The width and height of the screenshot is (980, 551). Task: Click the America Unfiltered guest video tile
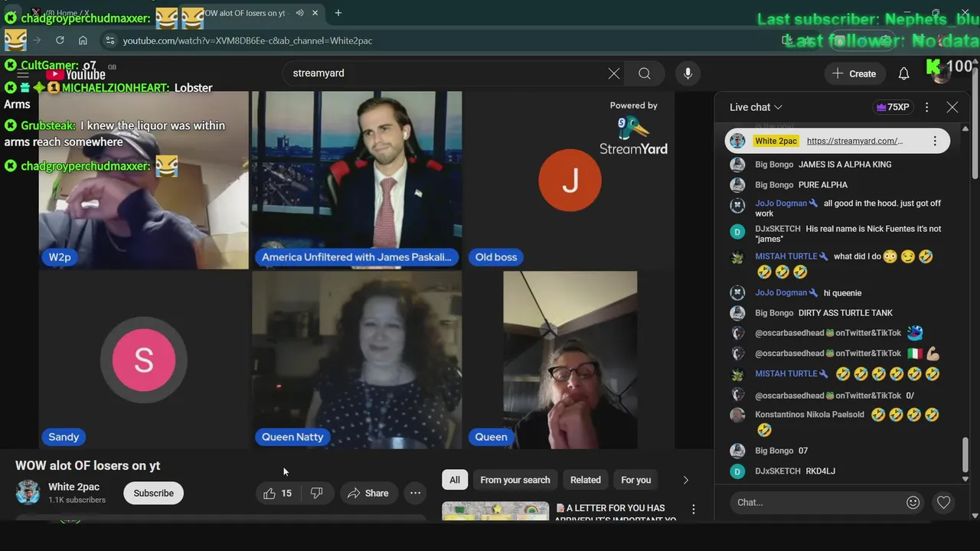[357, 180]
